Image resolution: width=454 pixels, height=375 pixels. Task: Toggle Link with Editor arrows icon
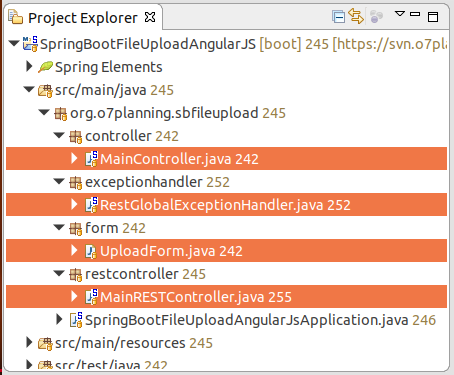356,16
